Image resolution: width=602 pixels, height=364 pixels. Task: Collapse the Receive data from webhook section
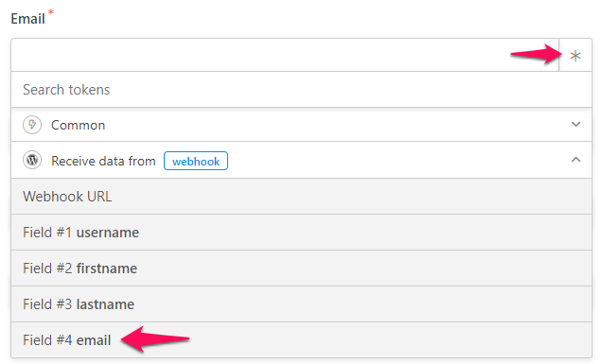pos(575,160)
